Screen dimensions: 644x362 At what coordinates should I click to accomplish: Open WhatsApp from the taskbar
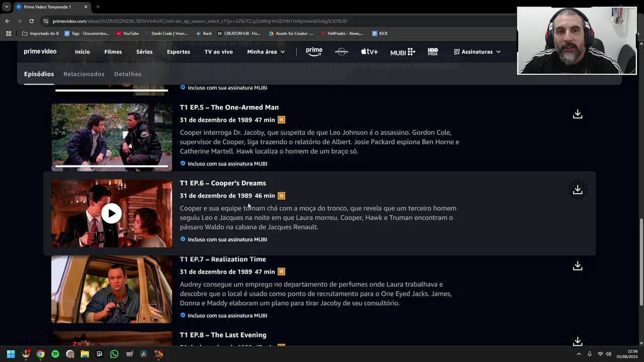click(x=114, y=354)
